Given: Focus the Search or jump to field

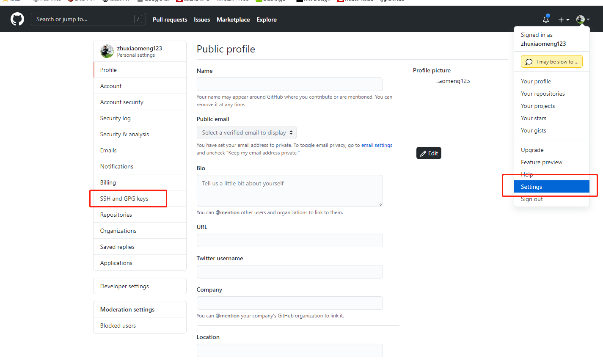Looking at the screenshot, I should [x=88, y=19].
